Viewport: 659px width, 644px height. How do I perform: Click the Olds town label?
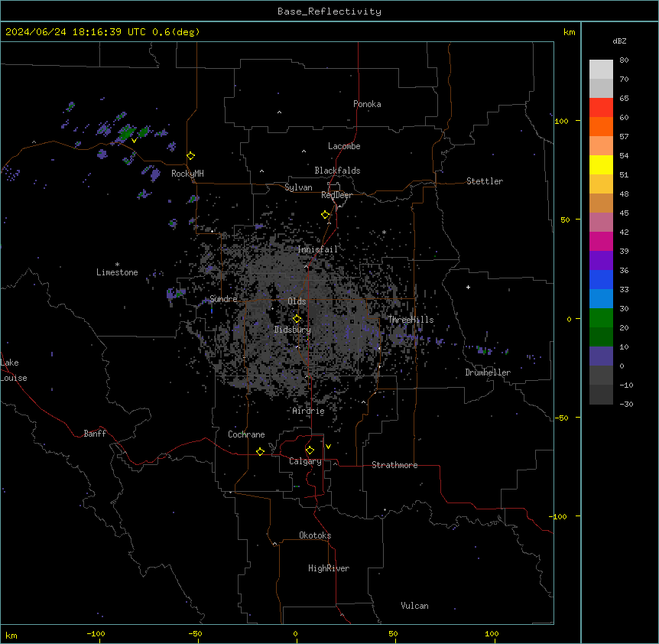pos(297,301)
